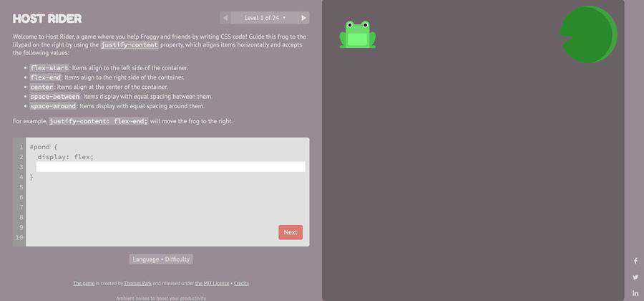Click the Host Rider logo title

(x=47, y=19)
